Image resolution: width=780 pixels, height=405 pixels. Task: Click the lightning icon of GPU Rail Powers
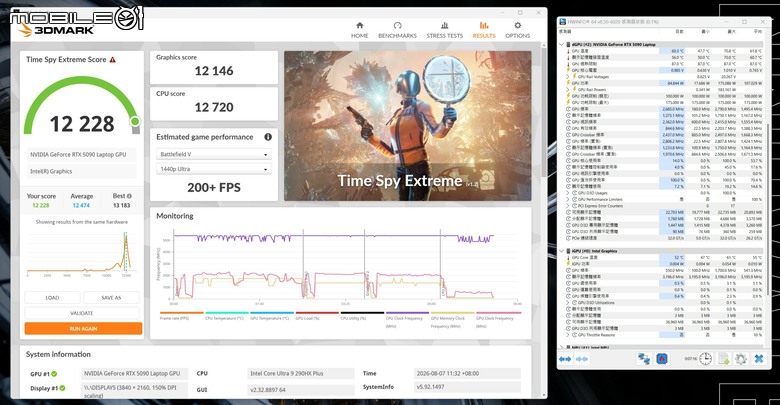tap(575, 90)
